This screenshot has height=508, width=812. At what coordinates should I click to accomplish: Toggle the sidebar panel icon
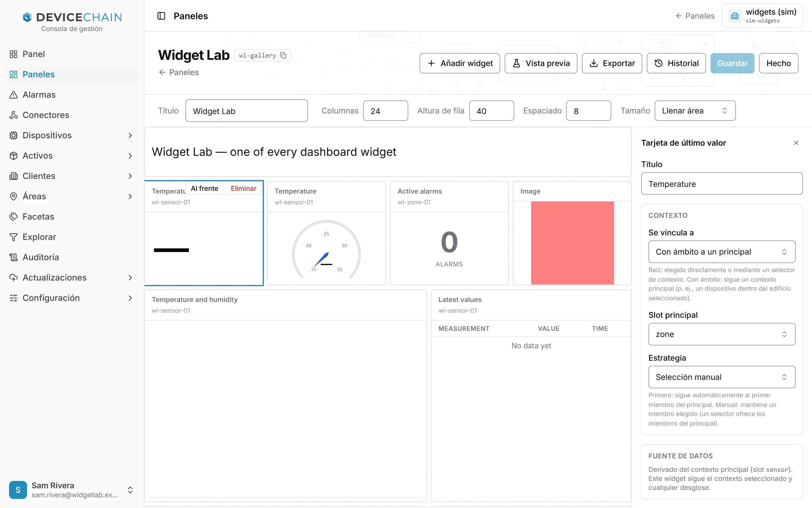point(161,16)
